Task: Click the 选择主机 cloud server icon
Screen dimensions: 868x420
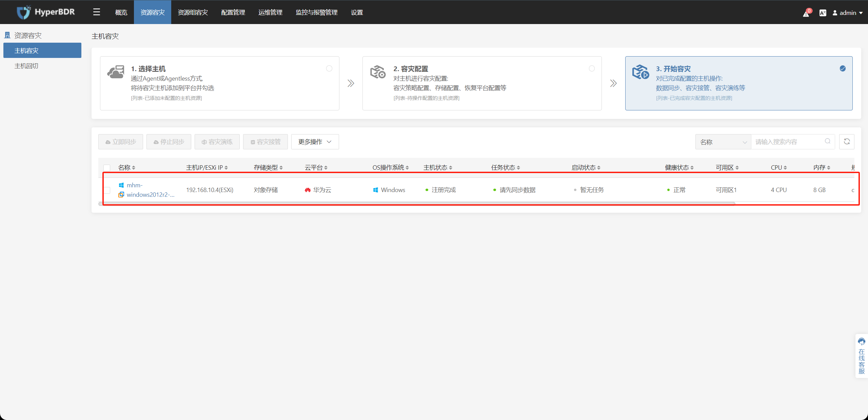Action: click(x=116, y=72)
